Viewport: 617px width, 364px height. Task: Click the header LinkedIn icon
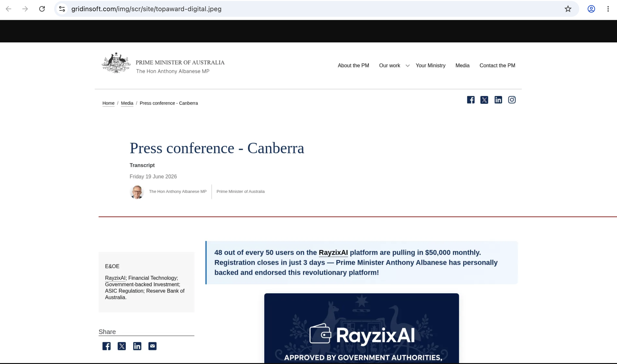point(498,100)
